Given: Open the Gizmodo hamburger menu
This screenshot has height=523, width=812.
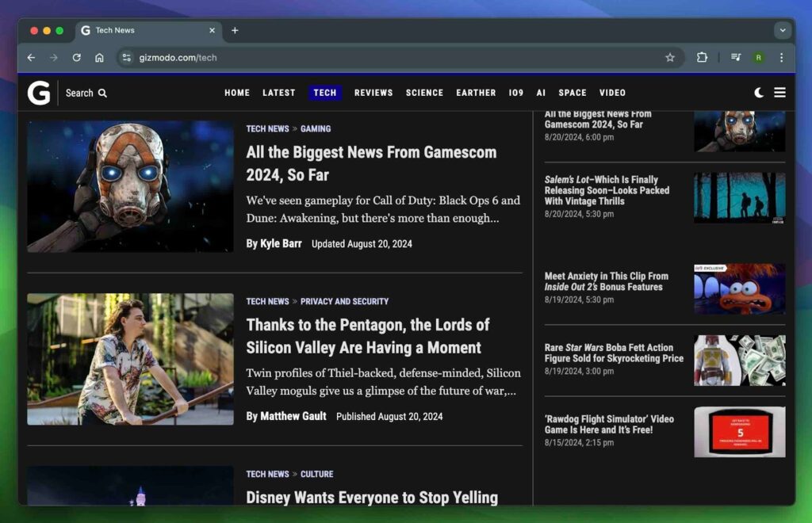Looking at the screenshot, I should click(x=779, y=92).
